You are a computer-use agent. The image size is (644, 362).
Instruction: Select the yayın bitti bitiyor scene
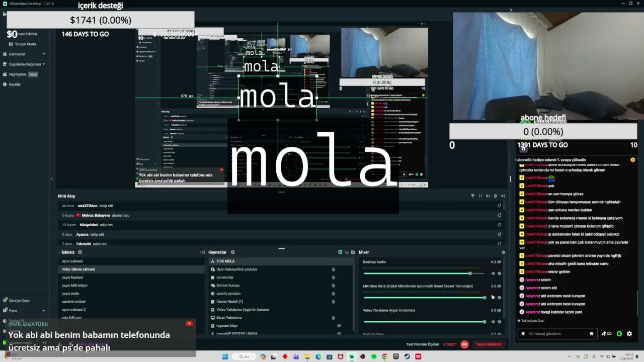tap(132, 286)
